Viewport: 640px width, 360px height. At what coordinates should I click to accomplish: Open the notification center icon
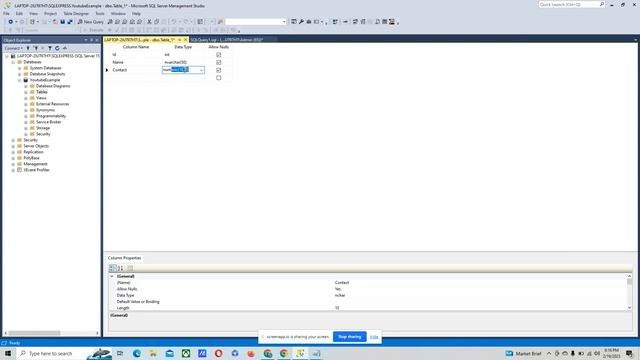tap(629, 353)
